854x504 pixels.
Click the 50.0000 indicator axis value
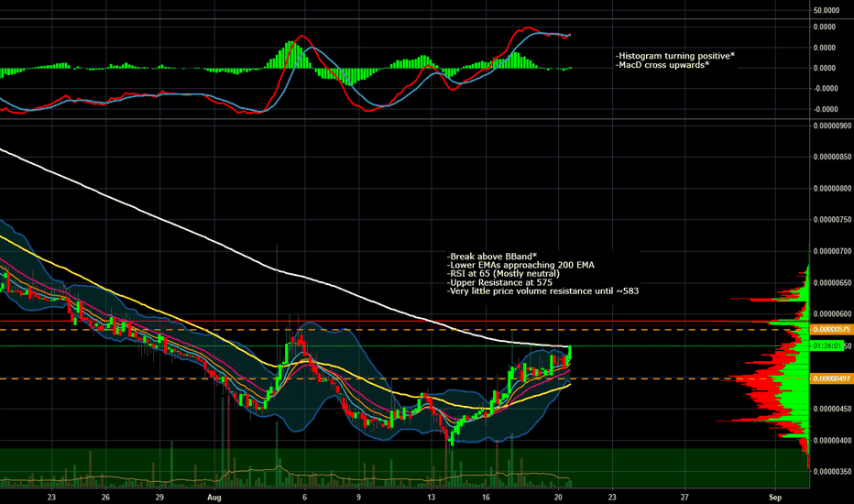pos(827,10)
